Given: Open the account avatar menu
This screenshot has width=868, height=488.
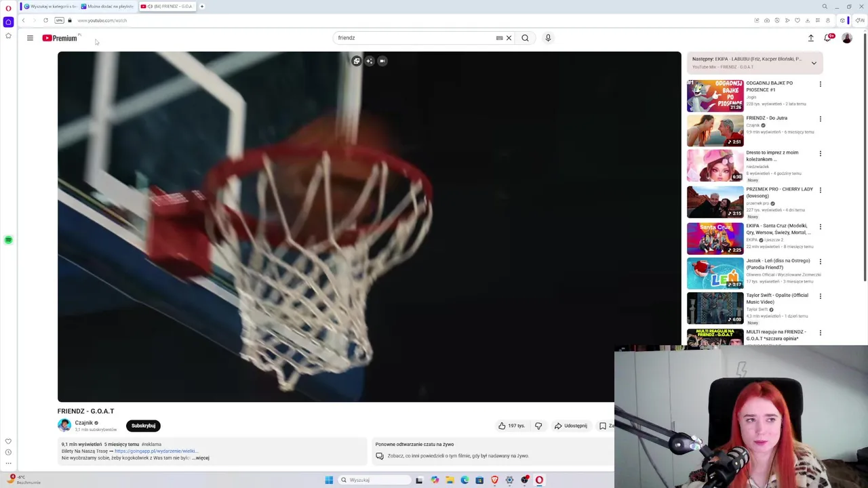Looking at the screenshot, I should coord(847,38).
